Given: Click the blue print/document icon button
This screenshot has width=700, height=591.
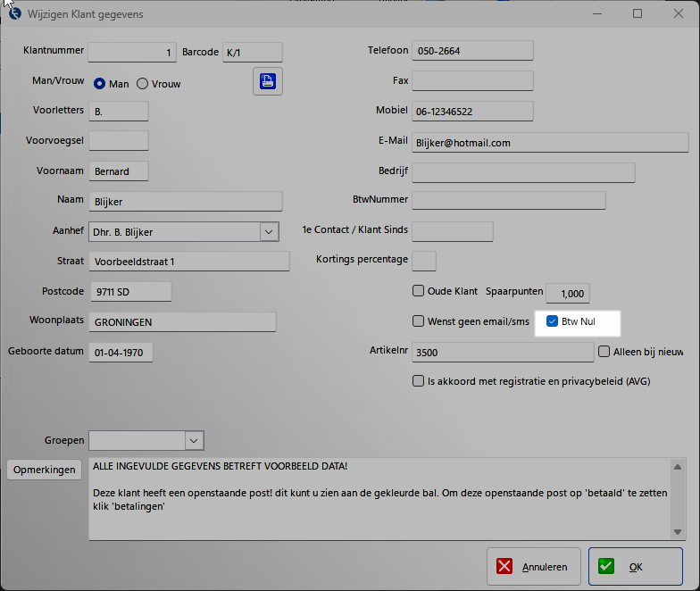Looking at the screenshot, I should point(268,81).
